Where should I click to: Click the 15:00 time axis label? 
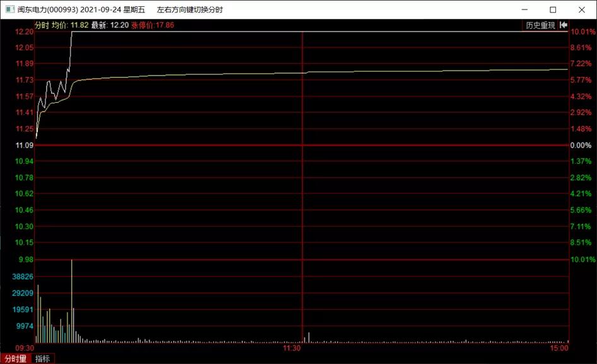559,348
